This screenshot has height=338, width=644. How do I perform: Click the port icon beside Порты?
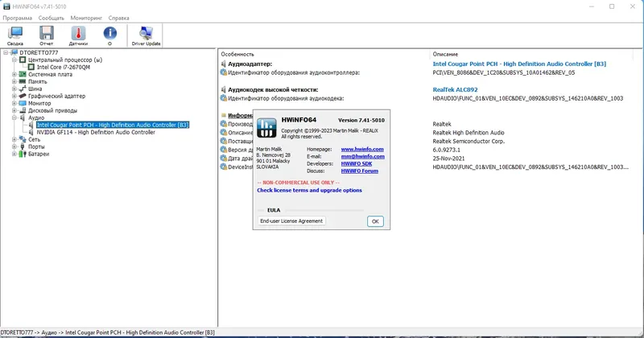[23, 146]
